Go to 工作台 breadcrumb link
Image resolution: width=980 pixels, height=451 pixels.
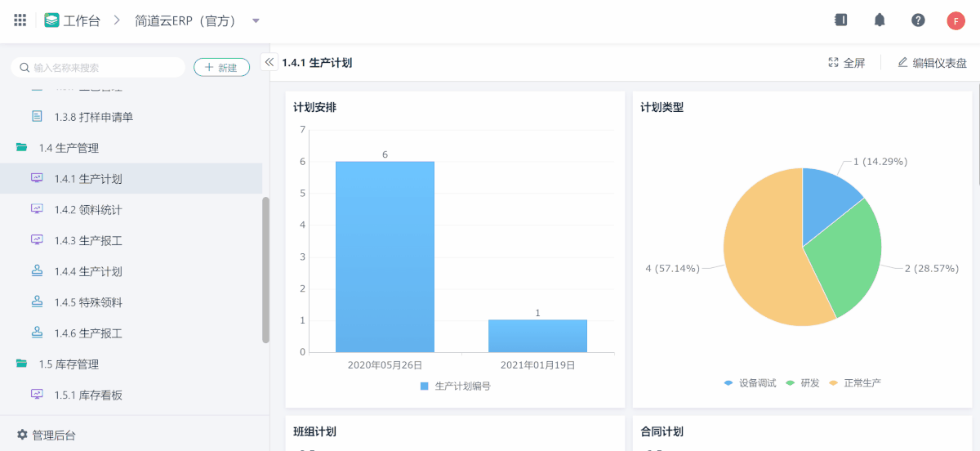click(x=82, y=20)
